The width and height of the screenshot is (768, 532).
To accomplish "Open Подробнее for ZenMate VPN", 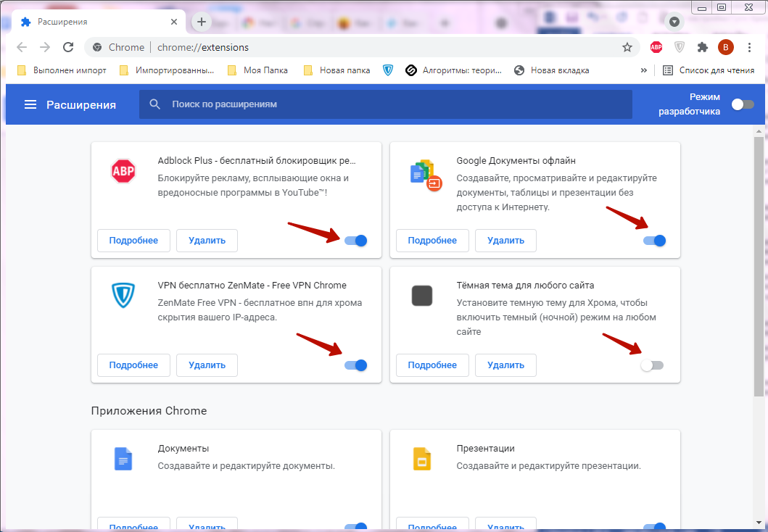I will coord(133,365).
